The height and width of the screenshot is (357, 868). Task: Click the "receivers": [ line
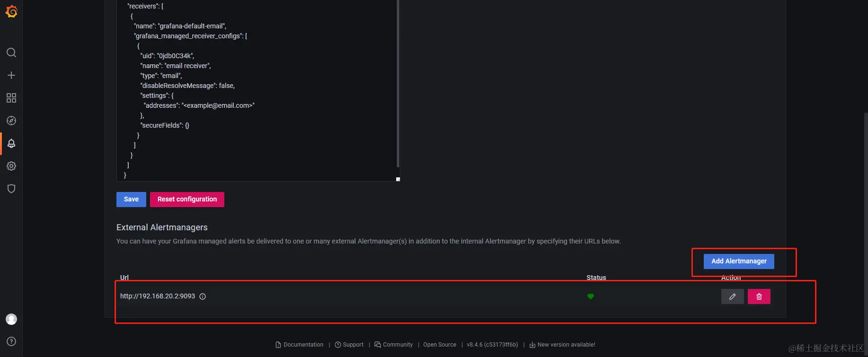coord(145,6)
